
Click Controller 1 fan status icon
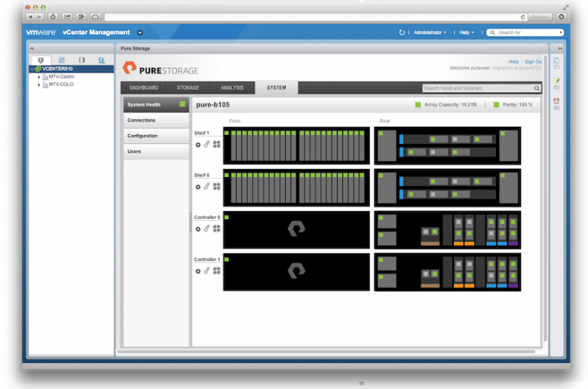(x=216, y=271)
